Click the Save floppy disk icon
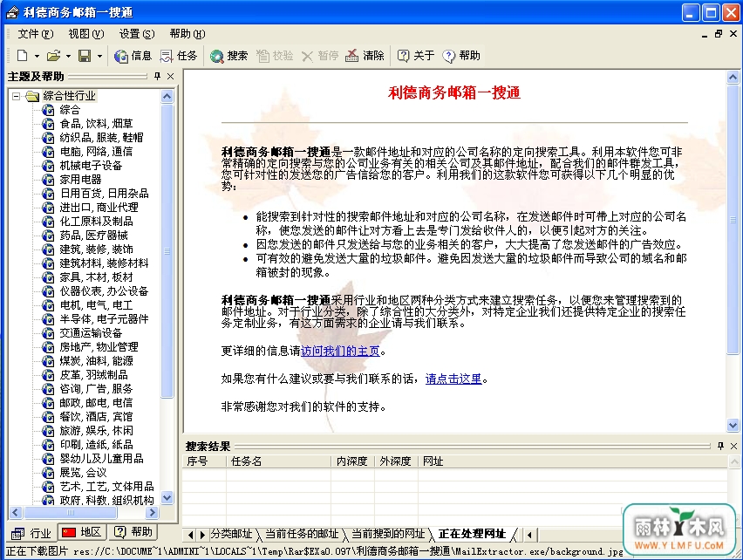This screenshot has width=743, height=560. click(x=85, y=56)
